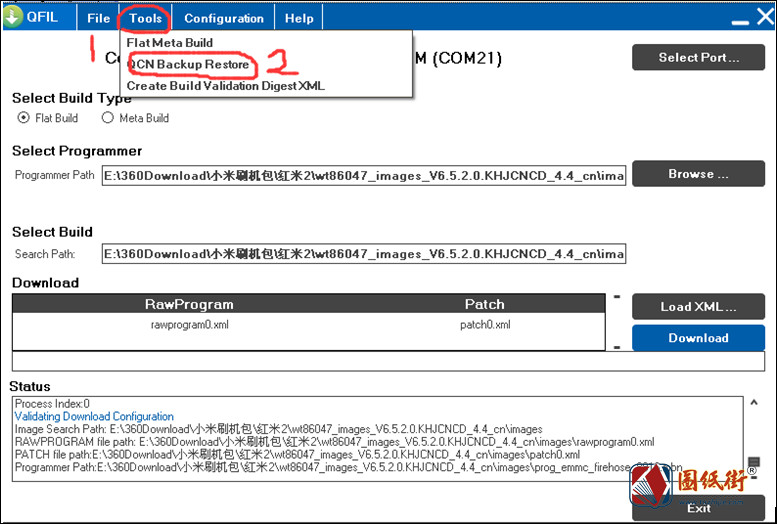Click the Programmer Path input field
Screen dimensions: 777x524
coord(364,175)
